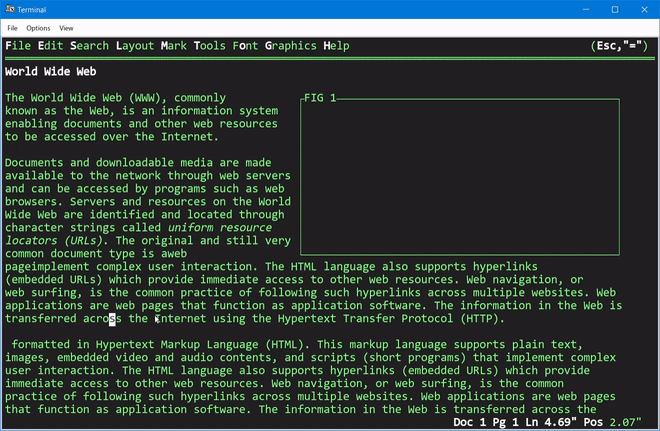Click inside the FIG 1 figure box

pyautogui.click(x=460, y=177)
